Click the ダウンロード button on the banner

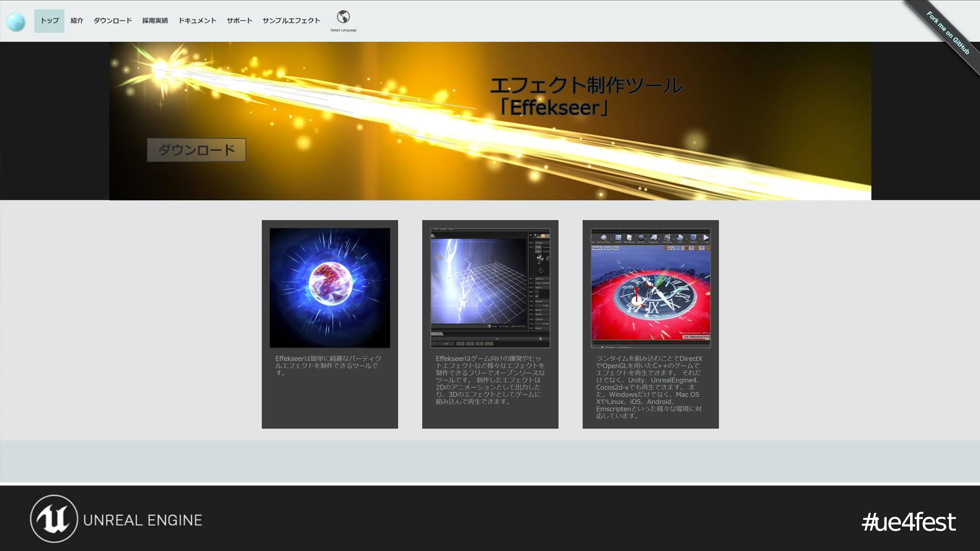tap(197, 150)
